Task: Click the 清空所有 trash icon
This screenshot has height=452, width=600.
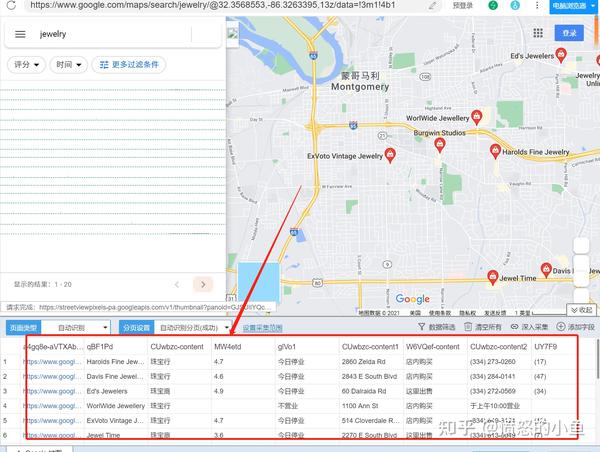Action: (468, 327)
